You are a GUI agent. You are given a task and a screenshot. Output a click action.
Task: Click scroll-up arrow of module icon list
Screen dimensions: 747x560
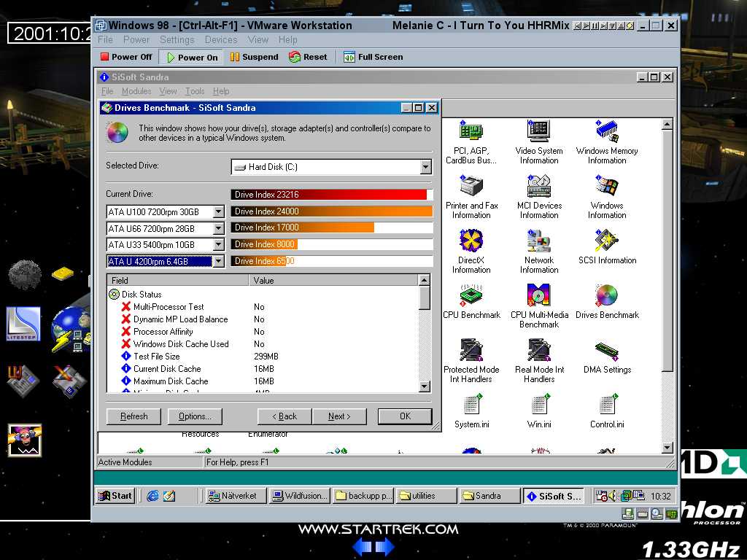click(x=667, y=124)
